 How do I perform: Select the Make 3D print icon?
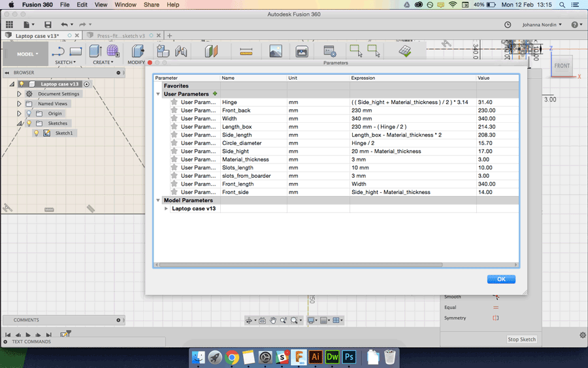(302, 52)
